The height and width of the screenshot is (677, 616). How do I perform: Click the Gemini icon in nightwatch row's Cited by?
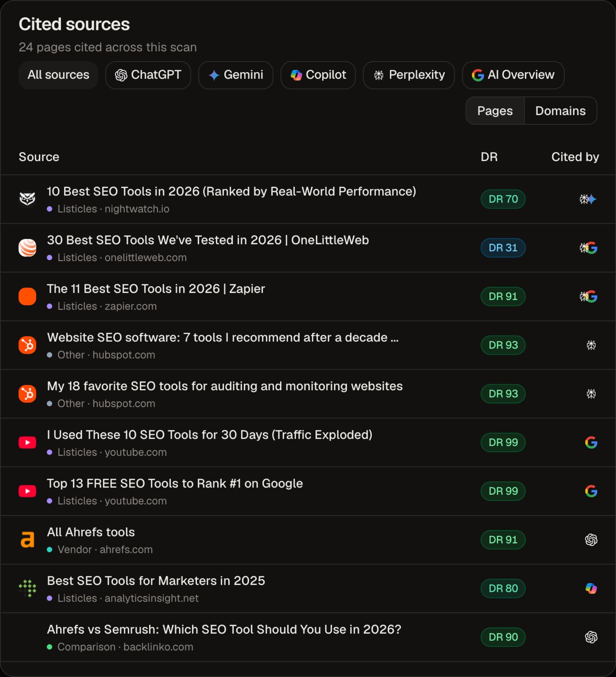click(592, 199)
